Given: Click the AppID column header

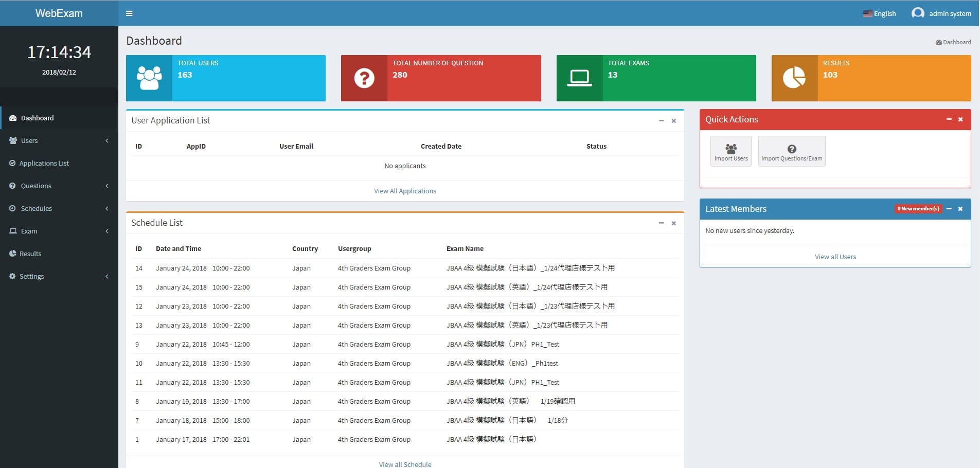Looking at the screenshot, I should click(x=196, y=146).
